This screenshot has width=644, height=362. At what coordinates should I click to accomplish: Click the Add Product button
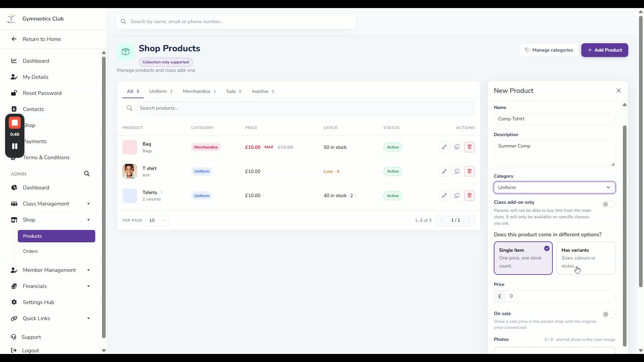[x=604, y=50]
